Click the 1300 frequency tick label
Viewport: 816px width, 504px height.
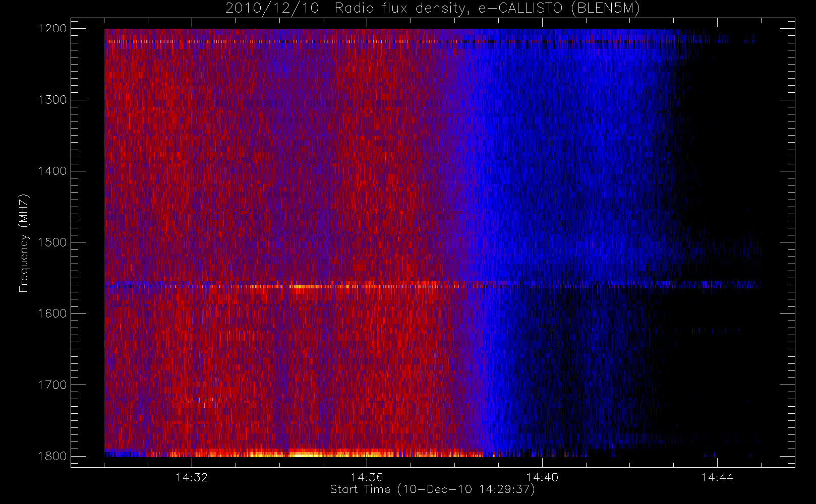52,100
